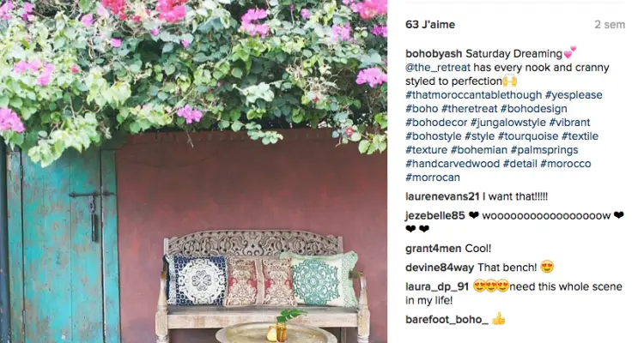This screenshot has height=343, width=644.
Task: Open the #yesplease hashtag
Action: tap(574, 95)
